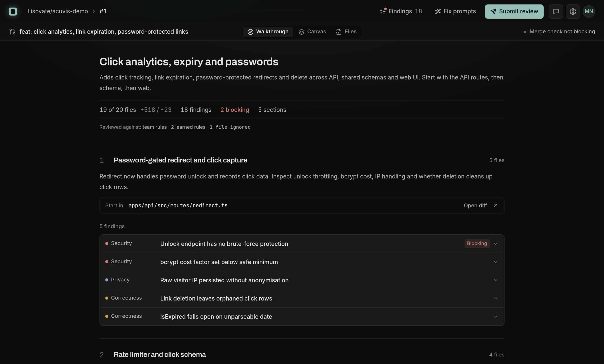Click the Blocking badge on Unlock endpoint
Image resolution: width=604 pixels, height=364 pixels.
pos(477,243)
